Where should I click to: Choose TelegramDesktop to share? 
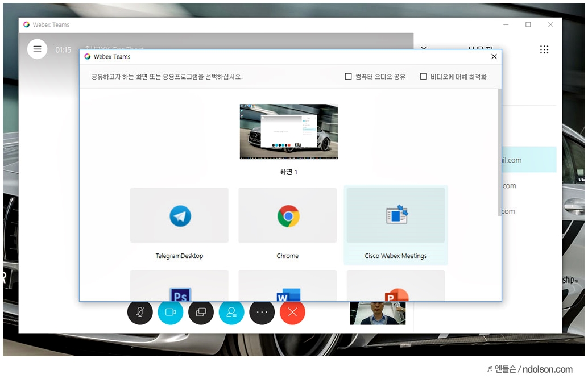click(x=179, y=215)
